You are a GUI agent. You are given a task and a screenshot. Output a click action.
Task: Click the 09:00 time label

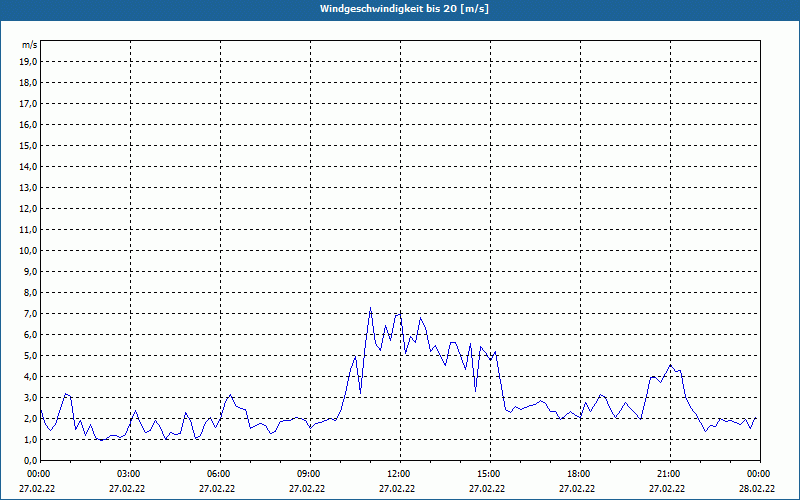pos(310,474)
